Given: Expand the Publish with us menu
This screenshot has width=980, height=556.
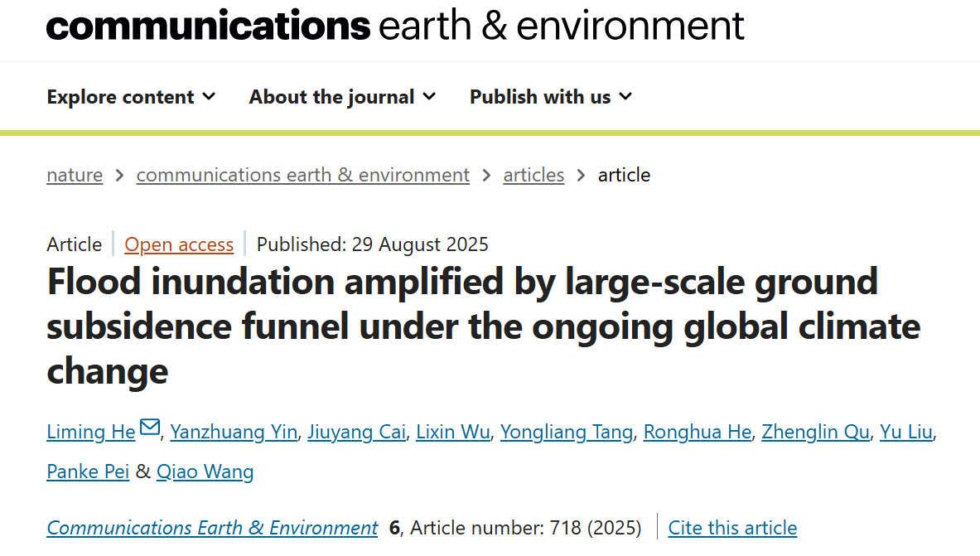Looking at the screenshot, I should tap(551, 97).
